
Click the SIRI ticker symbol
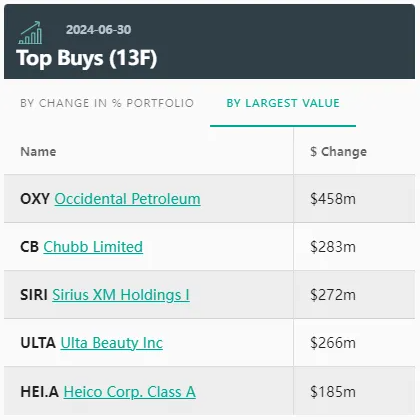(34, 295)
